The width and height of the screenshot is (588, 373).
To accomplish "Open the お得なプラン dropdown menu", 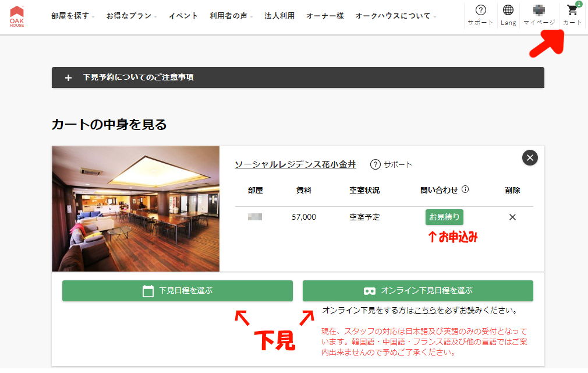I will (132, 16).
